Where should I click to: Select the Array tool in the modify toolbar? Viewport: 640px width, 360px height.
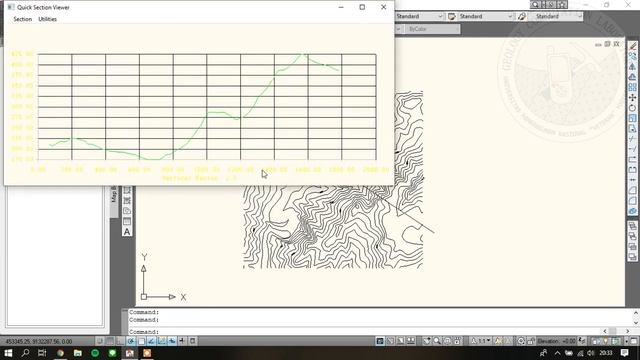click(632, 87)
